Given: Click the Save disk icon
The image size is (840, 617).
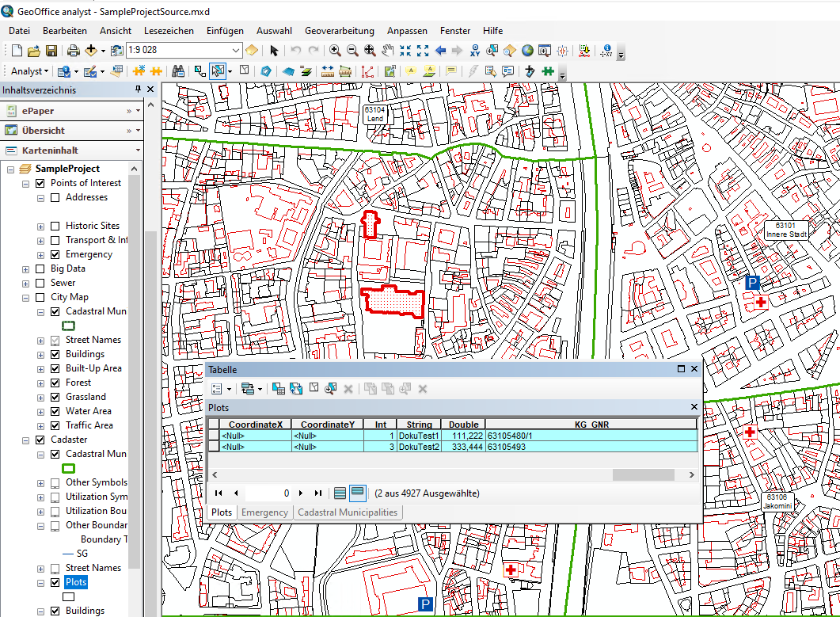Looking at the screenshot, I should (x=51, y=51).
